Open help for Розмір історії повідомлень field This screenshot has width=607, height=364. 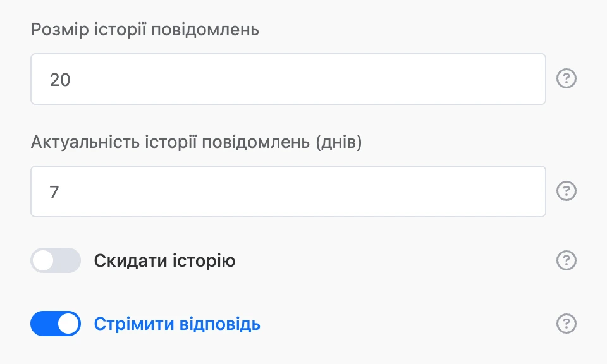[567, 78]
